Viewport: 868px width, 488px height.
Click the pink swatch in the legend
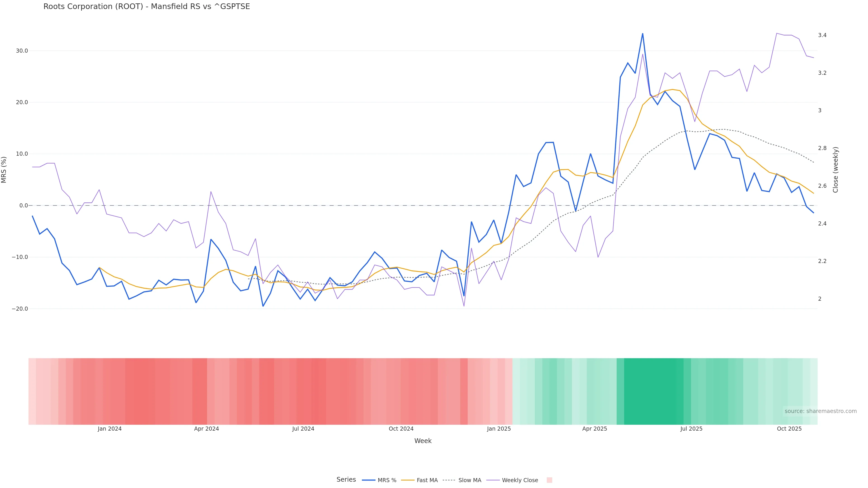(x=549, y=480)
